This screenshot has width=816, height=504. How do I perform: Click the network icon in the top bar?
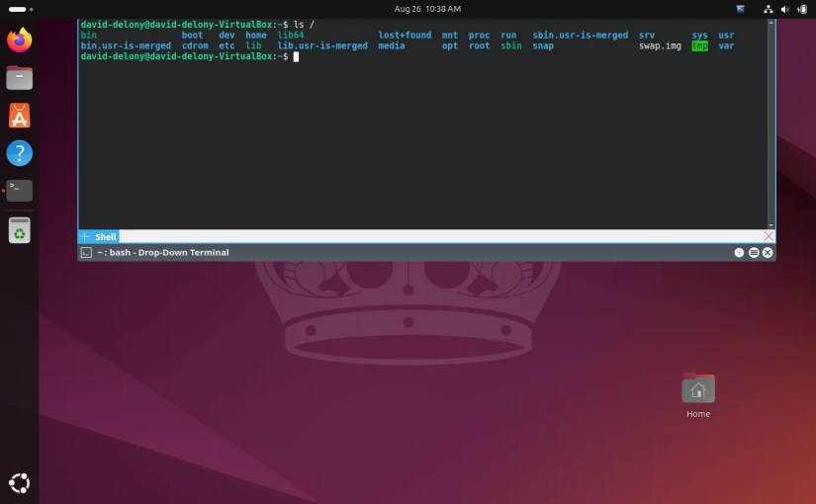coord(769,9)
